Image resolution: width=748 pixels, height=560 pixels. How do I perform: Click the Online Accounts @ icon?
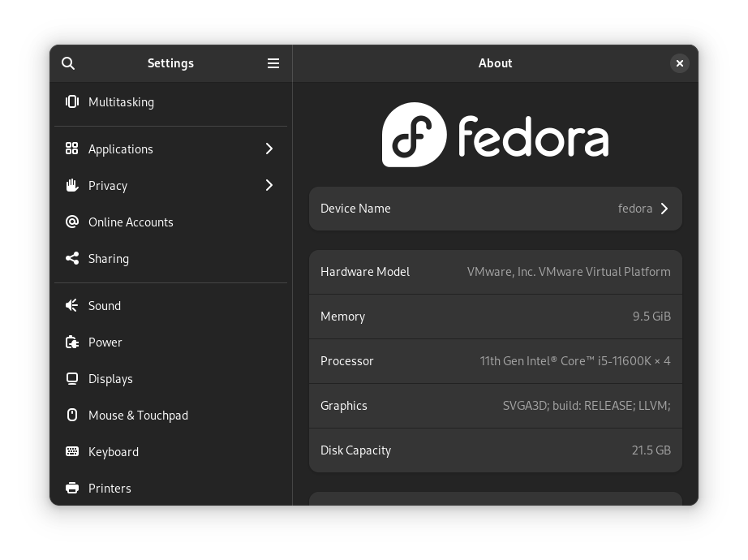72,222
